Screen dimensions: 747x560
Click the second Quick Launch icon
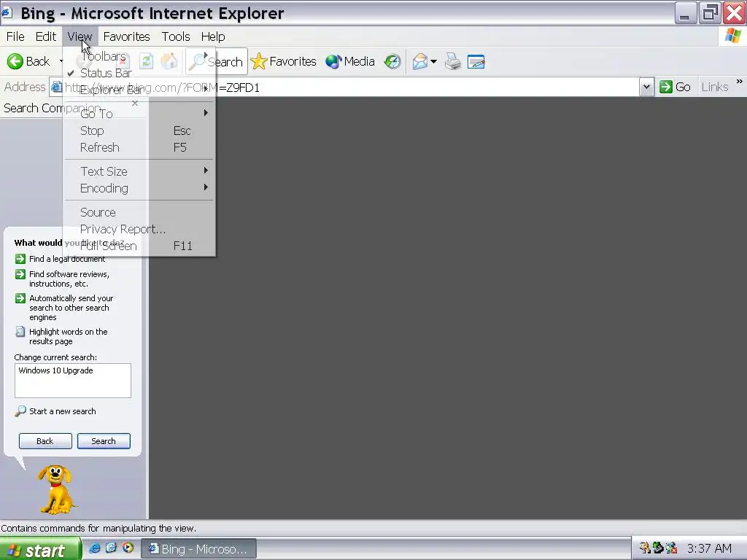tap(111, 548)
